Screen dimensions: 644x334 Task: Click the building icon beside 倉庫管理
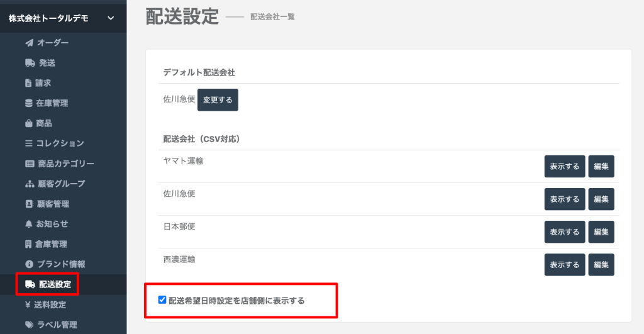(x=28, y=244)
